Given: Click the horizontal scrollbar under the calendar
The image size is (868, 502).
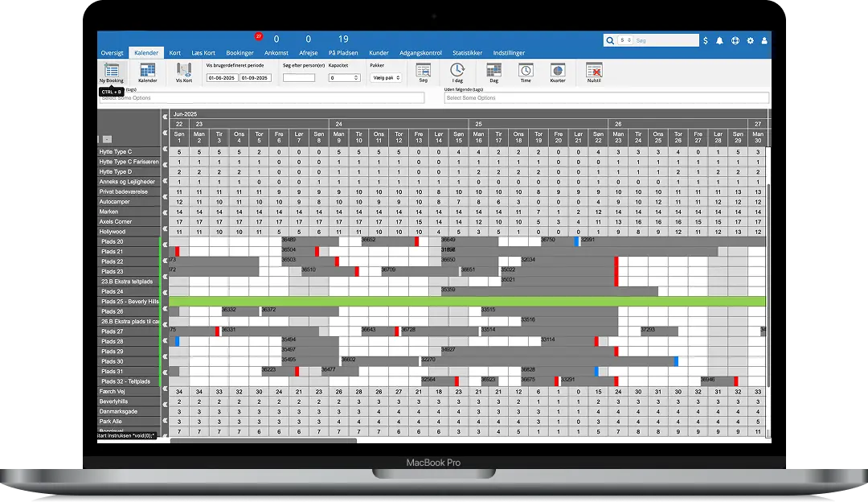Looking at the screenshot, I should pos(264,441).
